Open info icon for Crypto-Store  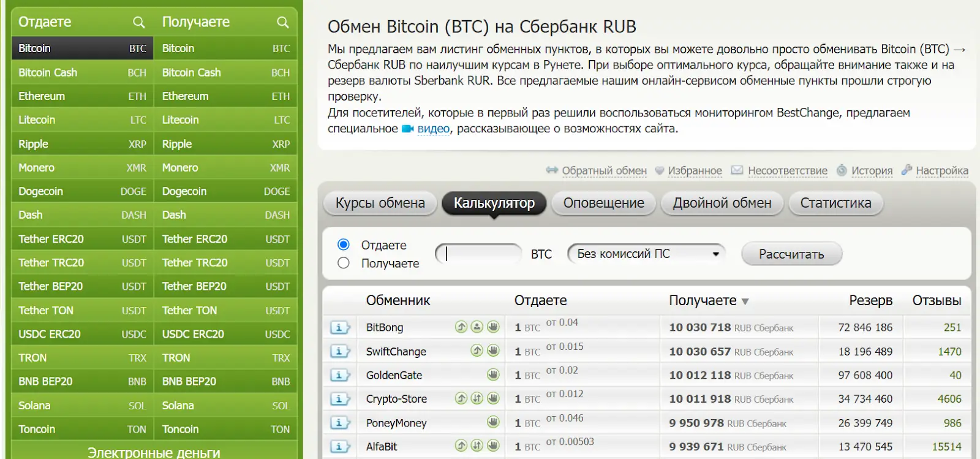339,399
